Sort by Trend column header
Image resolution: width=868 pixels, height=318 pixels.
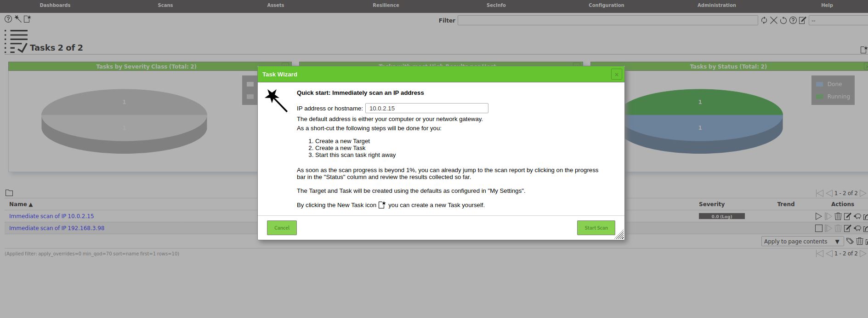pyautogui.click(x=786, y=204)
